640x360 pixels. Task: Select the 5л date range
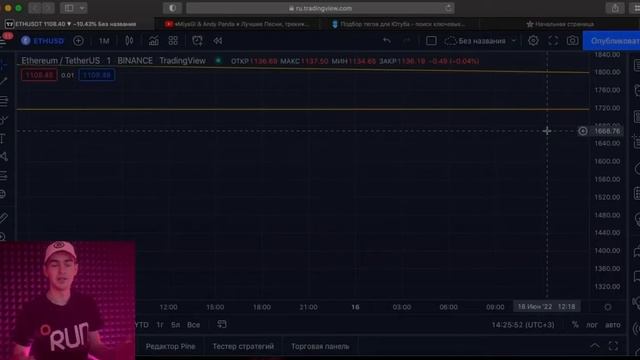coord(176,325)
